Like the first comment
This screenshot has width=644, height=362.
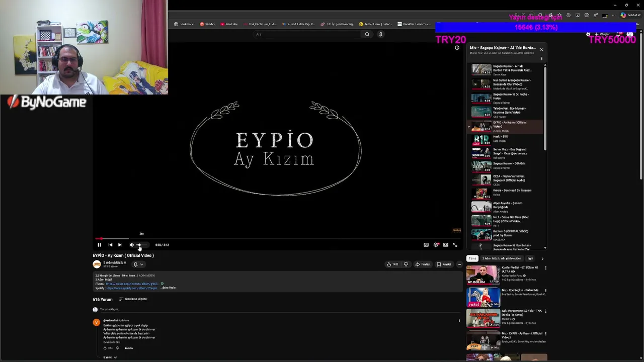point(105,348)
